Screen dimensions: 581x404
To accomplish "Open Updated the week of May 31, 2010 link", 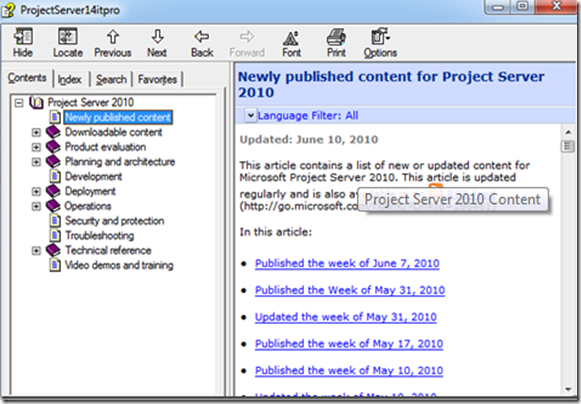I will (x=346, y=317).
